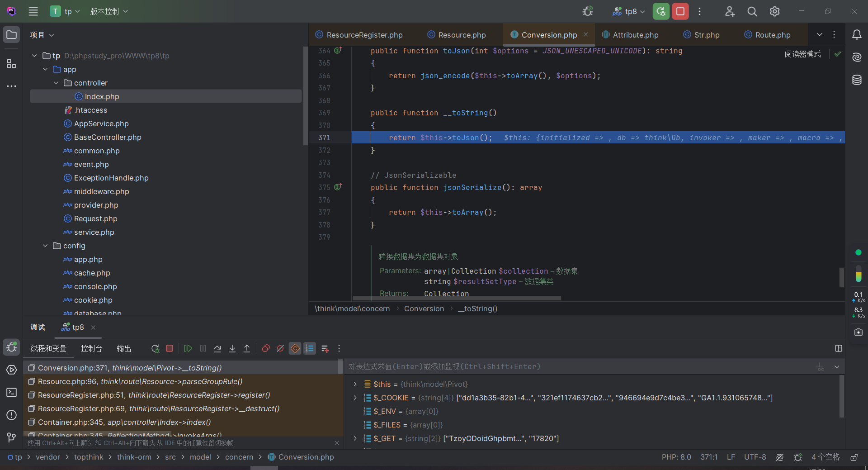The height and width of the screenshot is (470, 868).
Task: Click Conversion breadcrumb in editor footer
Action: pos(424,309)
